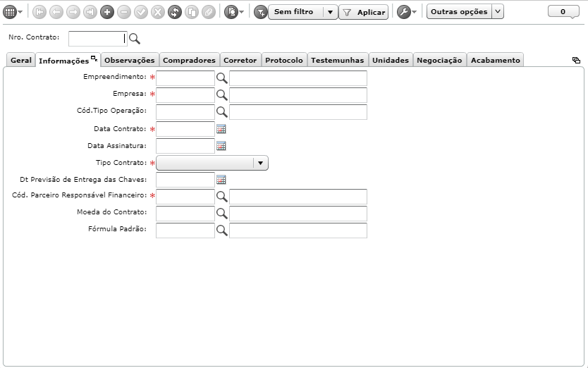Go to the previous record arrow

pyautogui.click(x=56, y=12)
